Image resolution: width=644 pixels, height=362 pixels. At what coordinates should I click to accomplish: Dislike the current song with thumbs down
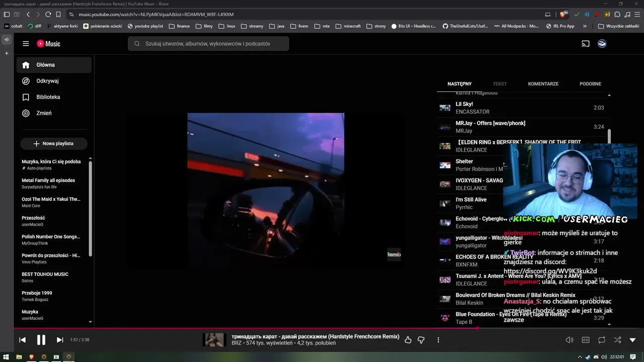click(x=421, y=340)
